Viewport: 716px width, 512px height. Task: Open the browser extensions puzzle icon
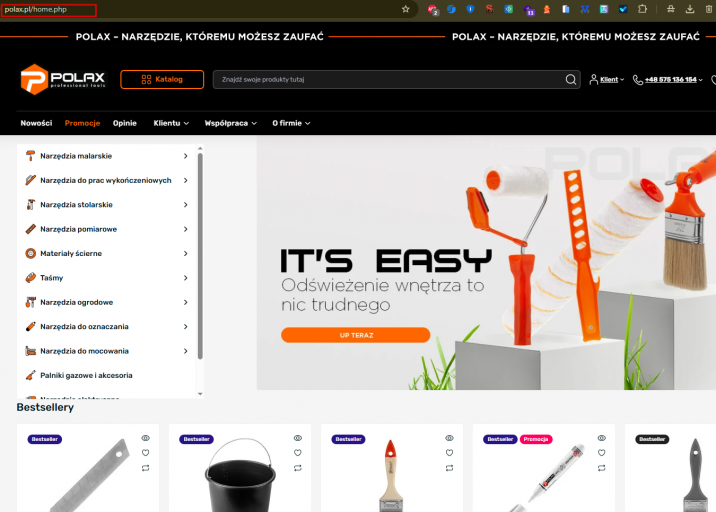642,9
